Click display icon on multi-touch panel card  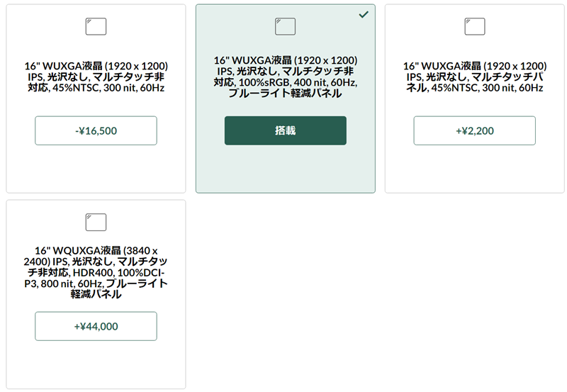[x=475, y=26]
